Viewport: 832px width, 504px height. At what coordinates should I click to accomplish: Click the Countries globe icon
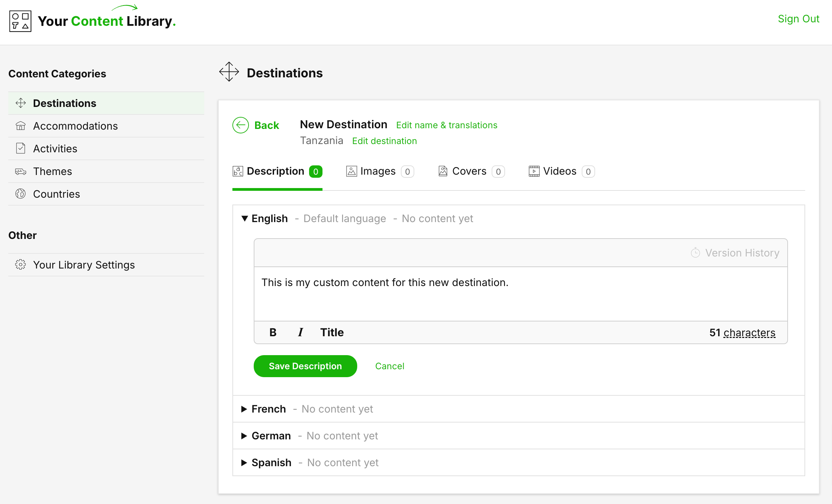coord(21,194)
